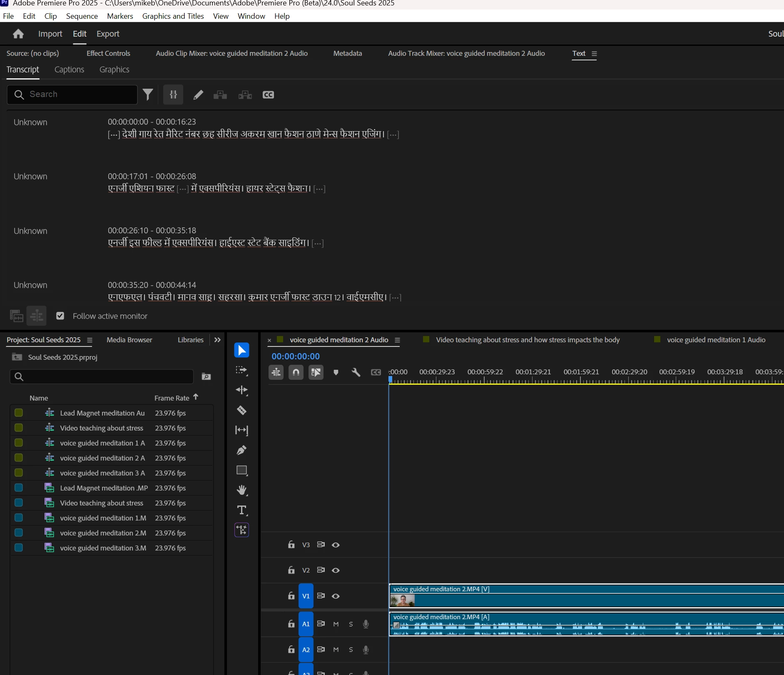Screen dimensions: 784x675
Task: Select the Type tool
Action: coord(241,510)
